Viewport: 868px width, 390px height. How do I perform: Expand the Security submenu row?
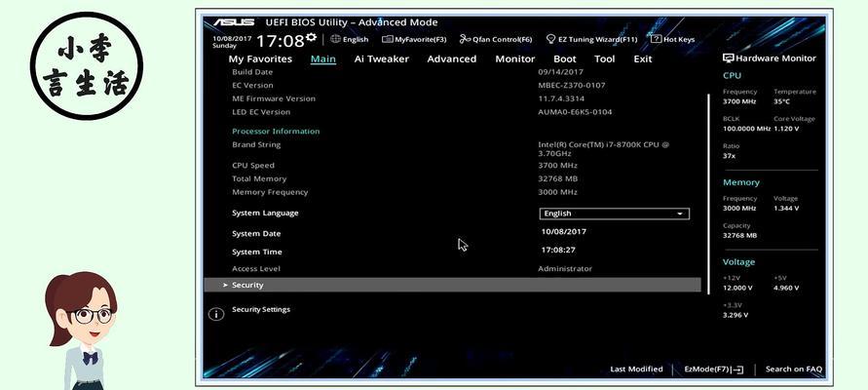452,285
